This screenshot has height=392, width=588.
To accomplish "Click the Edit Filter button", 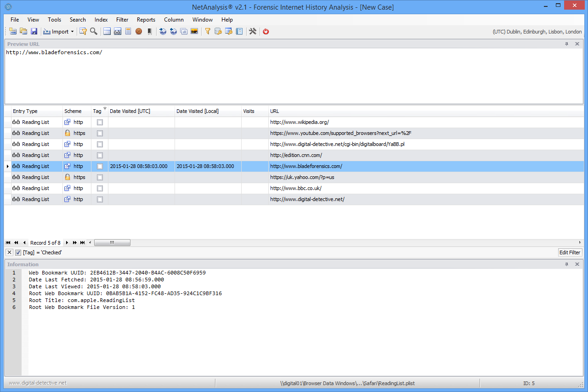I will pos(570,252).
